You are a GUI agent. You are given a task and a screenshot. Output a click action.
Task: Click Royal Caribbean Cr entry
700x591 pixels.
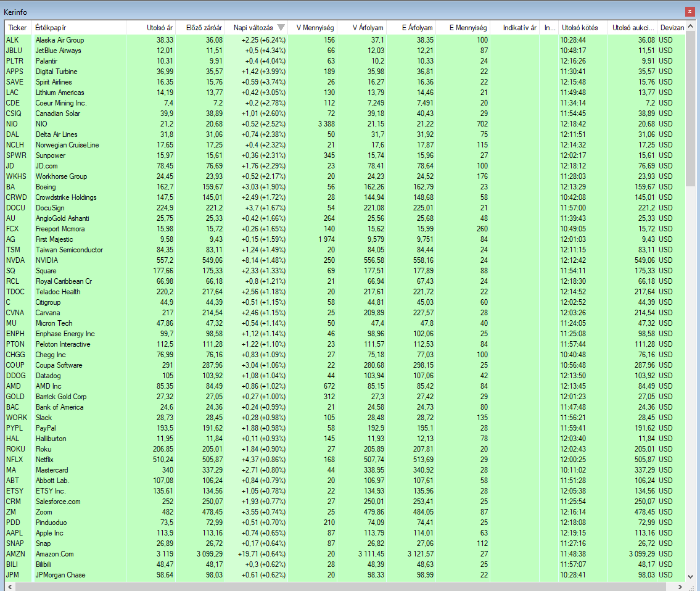click(x=64, y=281)
